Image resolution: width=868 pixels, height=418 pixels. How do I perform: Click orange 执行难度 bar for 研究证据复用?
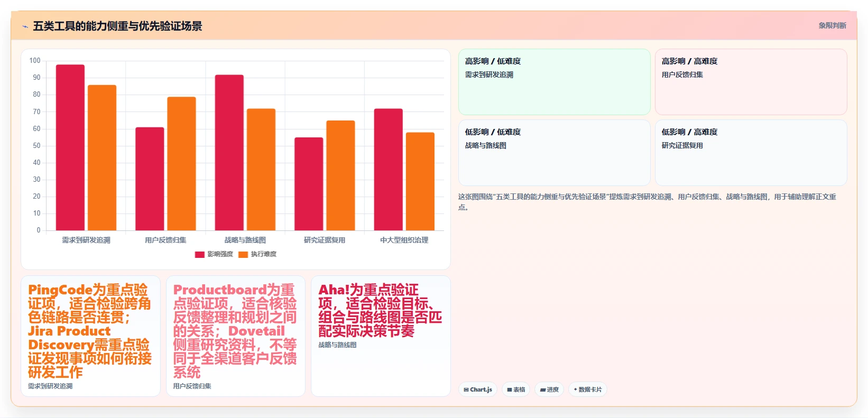[340, 175]
